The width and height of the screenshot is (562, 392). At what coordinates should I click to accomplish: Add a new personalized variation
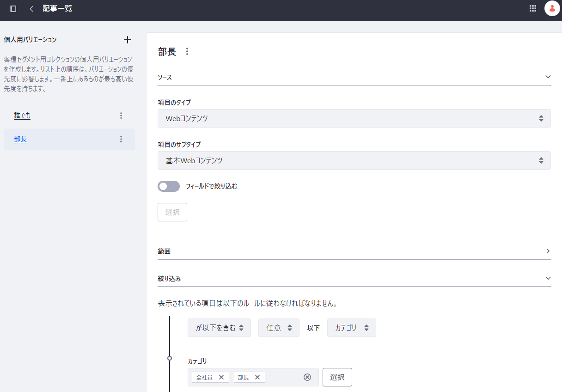(128, 40)
